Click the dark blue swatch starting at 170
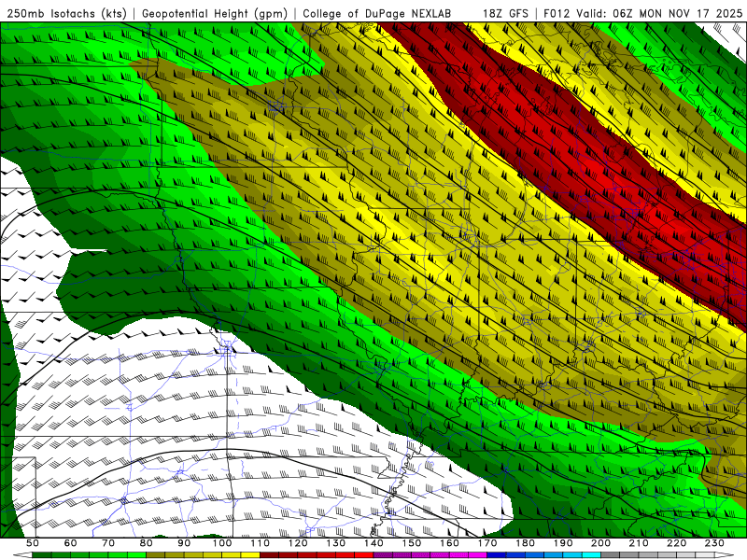This screenshot has height=560, width=747. click(x=497, y=554)
